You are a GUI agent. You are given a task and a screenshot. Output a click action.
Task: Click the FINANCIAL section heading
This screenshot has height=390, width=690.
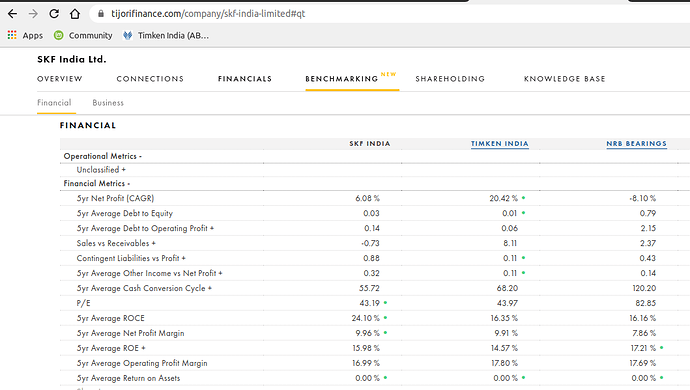(88, 125)
